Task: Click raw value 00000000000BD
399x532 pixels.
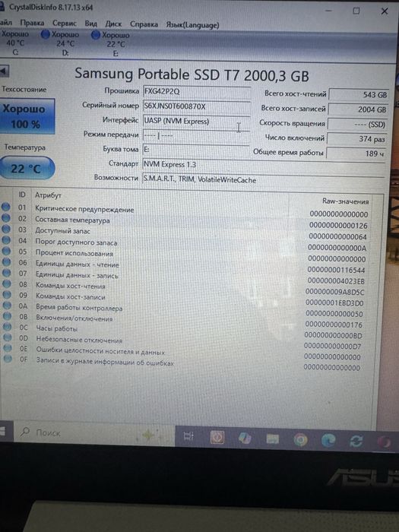Action: [x=333, y=336]
